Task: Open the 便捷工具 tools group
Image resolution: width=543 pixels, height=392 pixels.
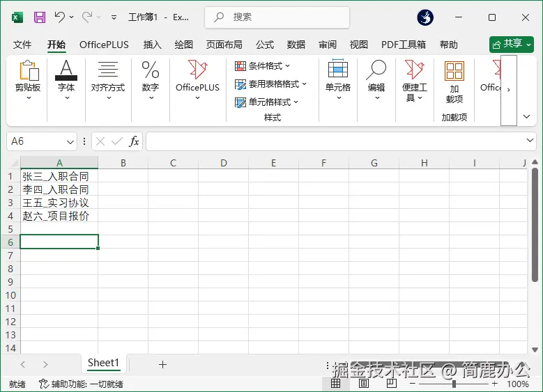Action: [415, 81]
